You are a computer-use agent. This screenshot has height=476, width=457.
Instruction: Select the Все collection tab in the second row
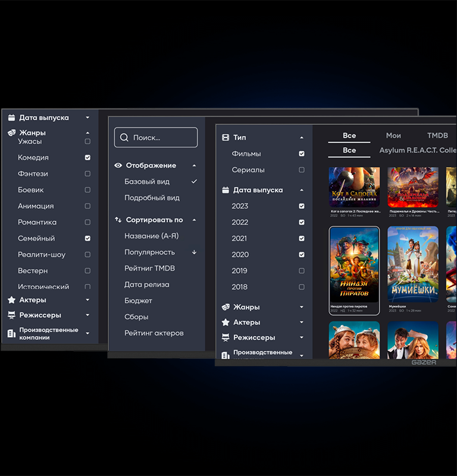(349, 151)
